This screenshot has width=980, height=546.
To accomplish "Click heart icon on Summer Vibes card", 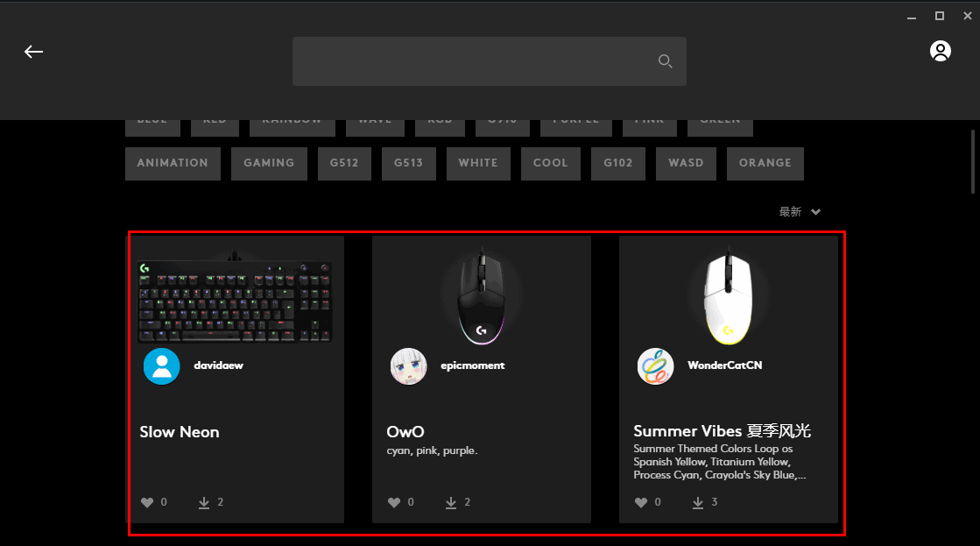I will [640, 502].
